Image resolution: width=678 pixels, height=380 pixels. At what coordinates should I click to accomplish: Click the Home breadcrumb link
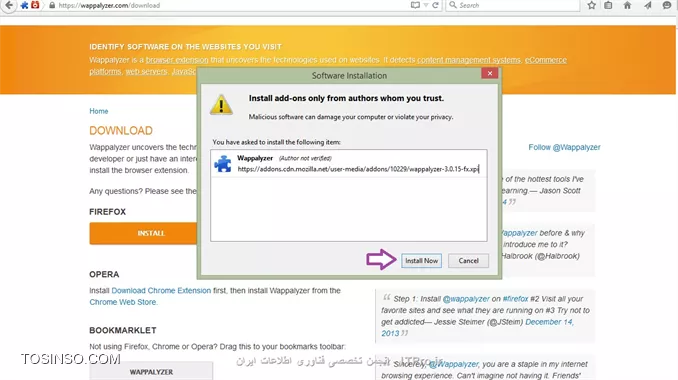point(99,111)
